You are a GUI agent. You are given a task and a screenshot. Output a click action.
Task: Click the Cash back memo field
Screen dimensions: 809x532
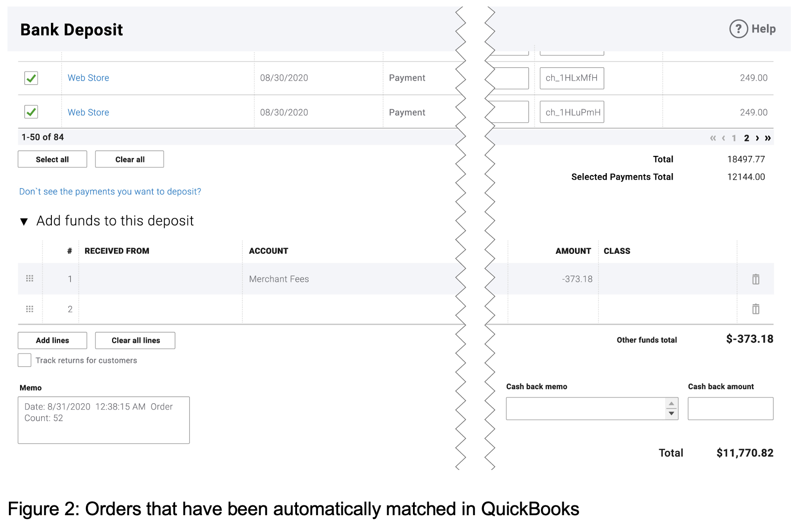592,409
